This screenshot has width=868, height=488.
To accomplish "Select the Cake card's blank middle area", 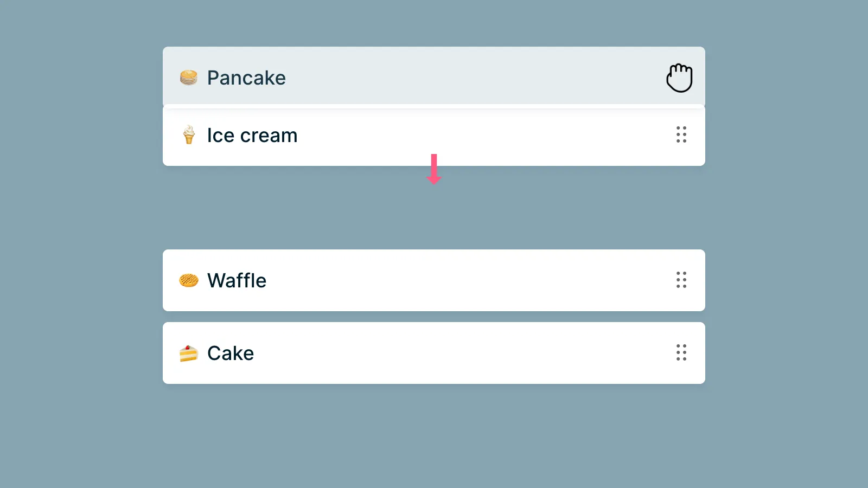I will click(x=461, y=353).
